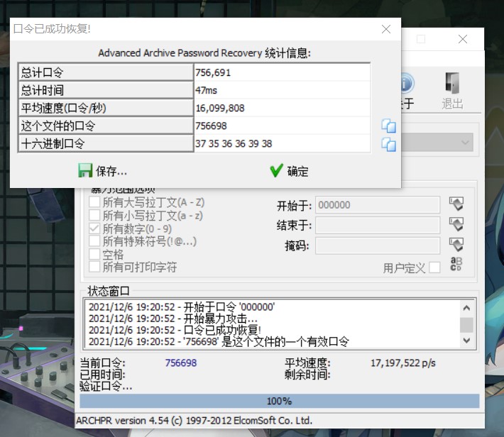The height and width of the screenshot is (437, 504).
Task: Click the 这个文件的口令 row label
Action: 106,126
